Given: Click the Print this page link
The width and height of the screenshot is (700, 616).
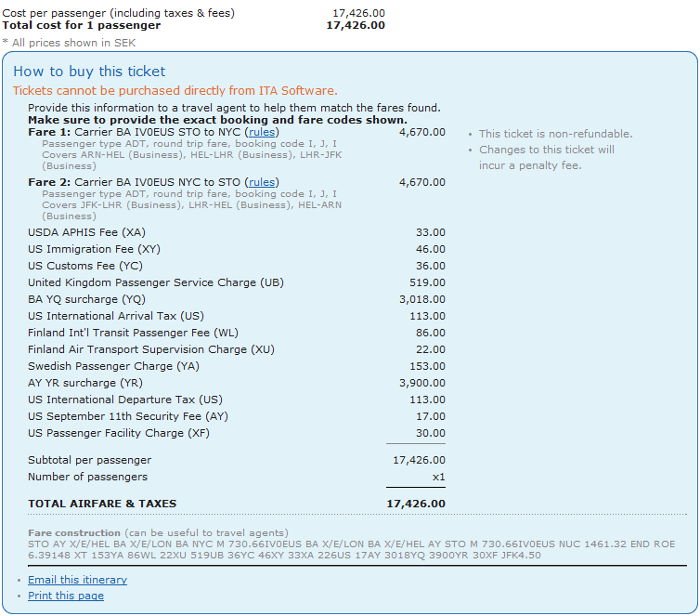Looking at the screenshot, I should [65, 596].
